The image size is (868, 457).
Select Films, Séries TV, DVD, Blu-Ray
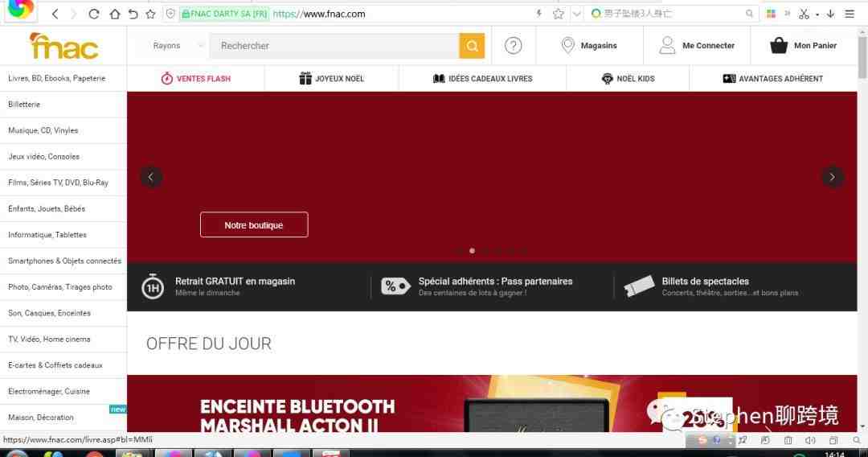(63, 183)
